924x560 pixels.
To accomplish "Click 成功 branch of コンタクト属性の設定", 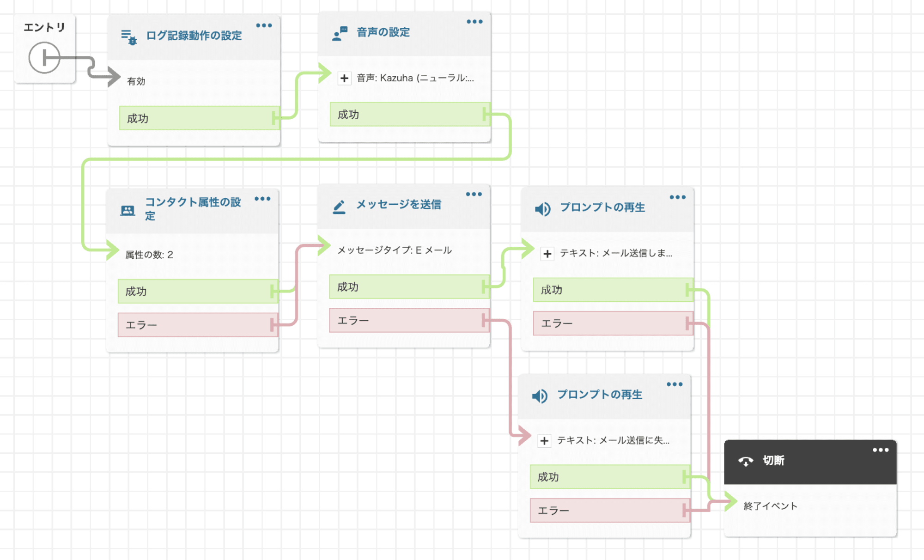I will point(198,292).
